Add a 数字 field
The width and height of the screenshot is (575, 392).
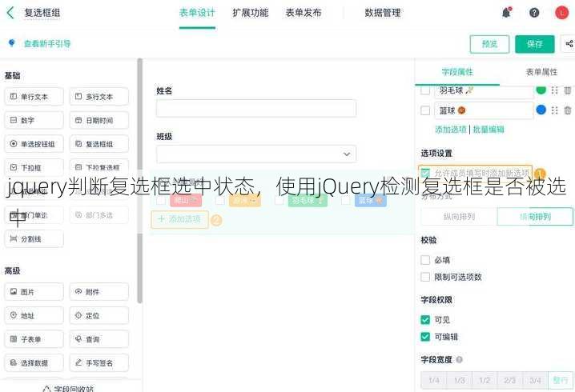(34, 120)
